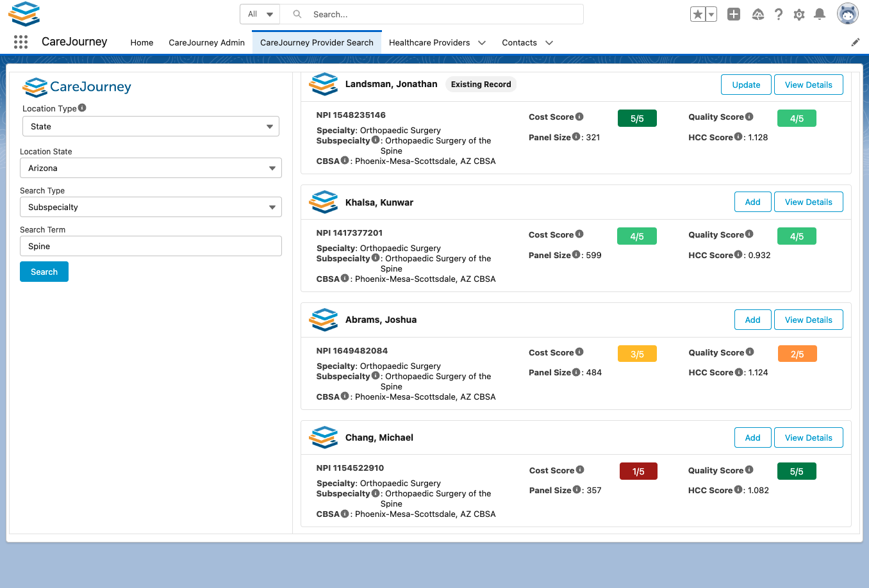View Details for Khalsa, Kunwar
This screenshot has width=869, height=588.
(x=809, y=202)
